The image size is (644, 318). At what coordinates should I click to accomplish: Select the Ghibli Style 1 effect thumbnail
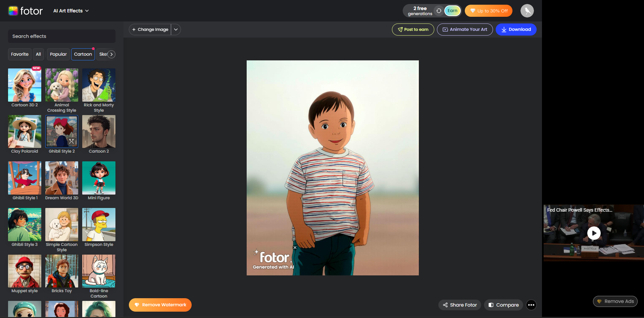[x=24, y=178]
